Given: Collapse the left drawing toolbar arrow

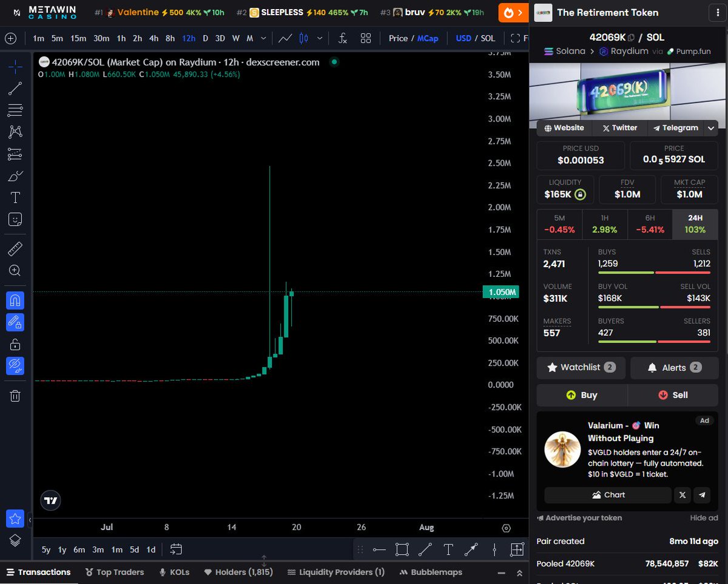Looking at the screenshot, I should click(x=30, y=520).
